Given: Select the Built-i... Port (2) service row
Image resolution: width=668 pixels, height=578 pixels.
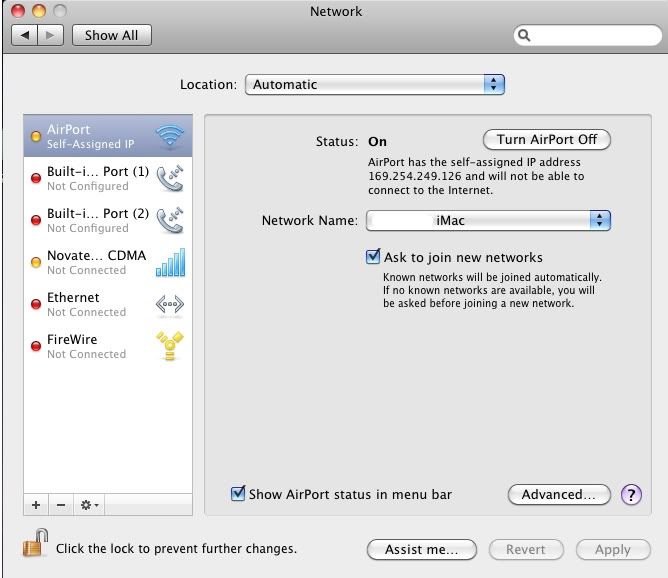Looking at the screenshot, I should click(x=108, y=220).
